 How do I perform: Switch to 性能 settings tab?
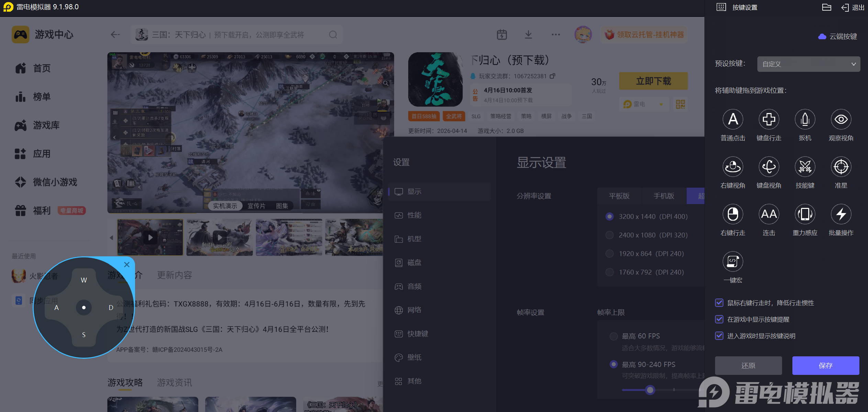(x=414, y=215)
